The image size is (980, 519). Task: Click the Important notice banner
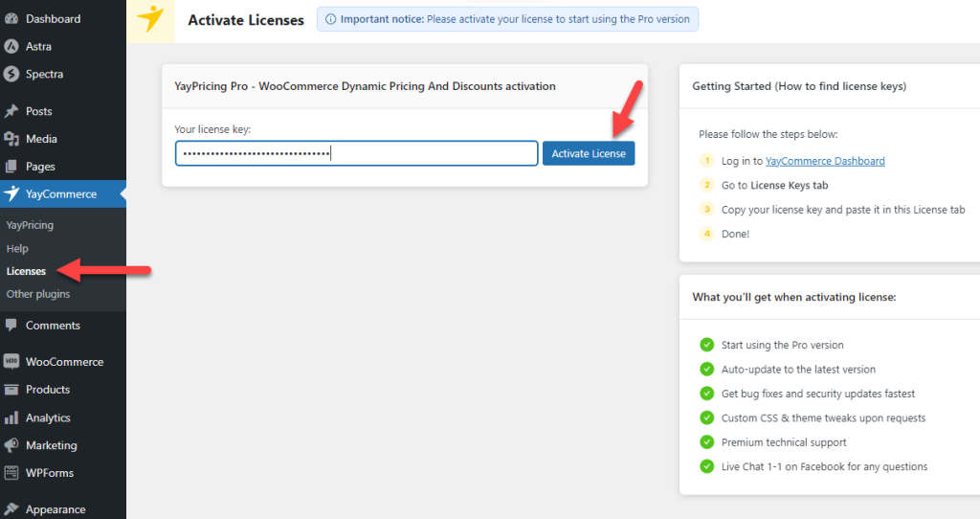[507, 19]
